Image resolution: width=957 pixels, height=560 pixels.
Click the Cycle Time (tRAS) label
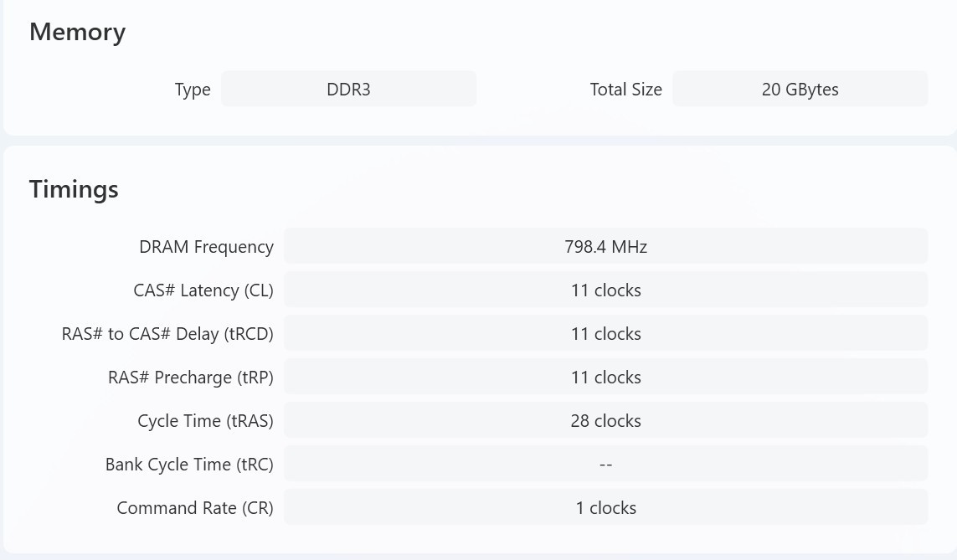[205, 421]
